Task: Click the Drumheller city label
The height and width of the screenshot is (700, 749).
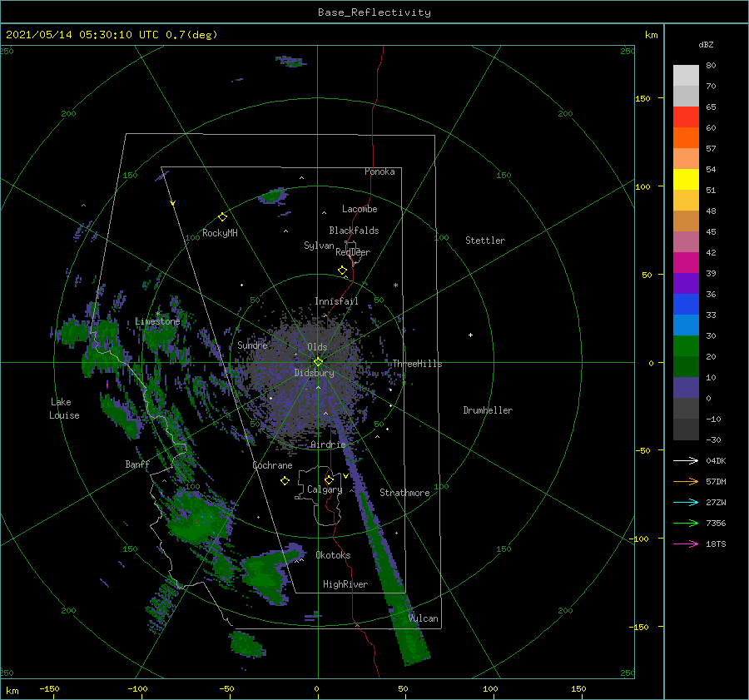Action: (x=488, y=410)
